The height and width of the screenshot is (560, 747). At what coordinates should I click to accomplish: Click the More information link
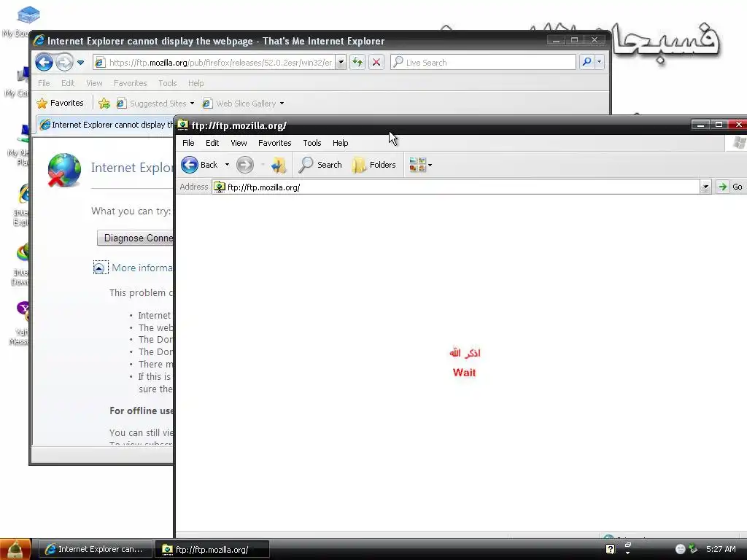(142, 268)
